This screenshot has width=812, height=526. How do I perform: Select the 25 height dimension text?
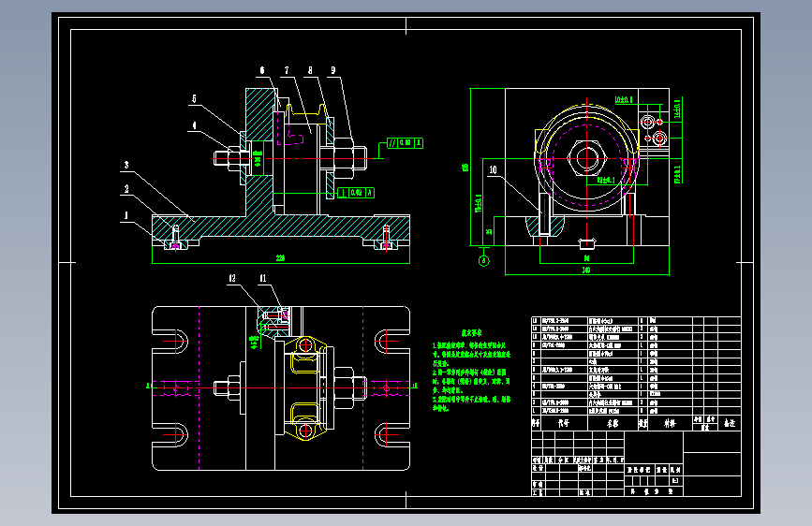click(489, 231)
